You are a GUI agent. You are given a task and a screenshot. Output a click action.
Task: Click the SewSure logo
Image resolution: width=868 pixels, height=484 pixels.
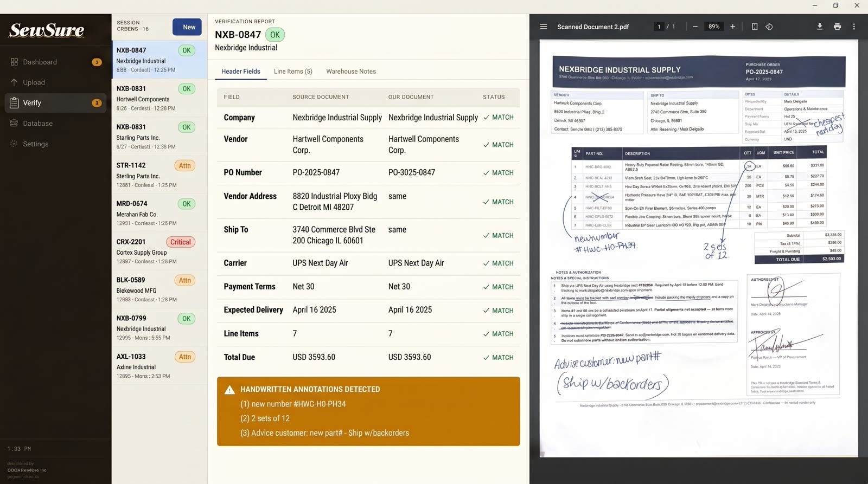pos(47,30)
